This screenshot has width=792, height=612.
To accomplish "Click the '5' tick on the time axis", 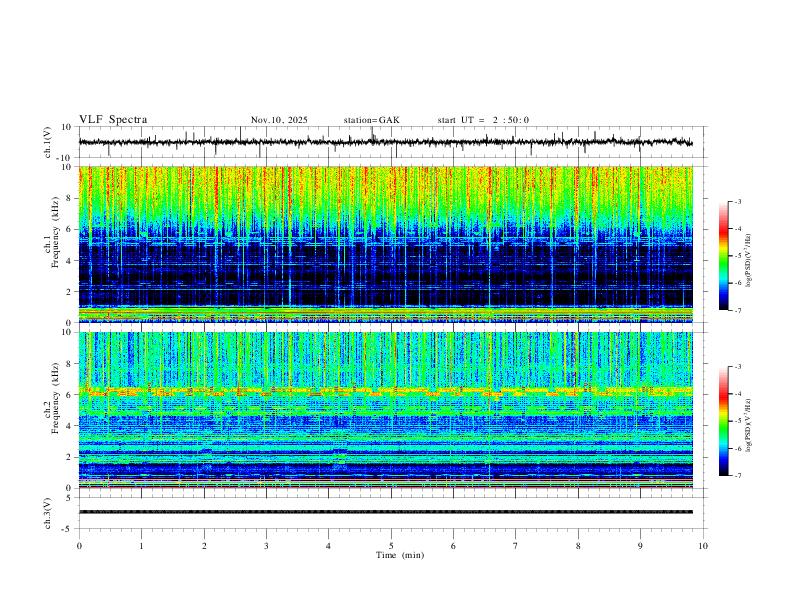I will (x=391, y=546).
